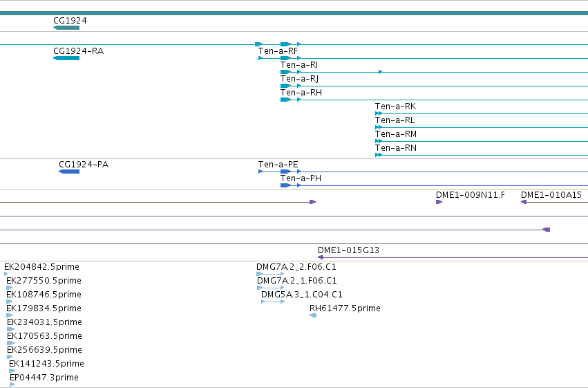
Task: Select the Ten-a-RF transcript label
Action: click(x=278, y=51)
